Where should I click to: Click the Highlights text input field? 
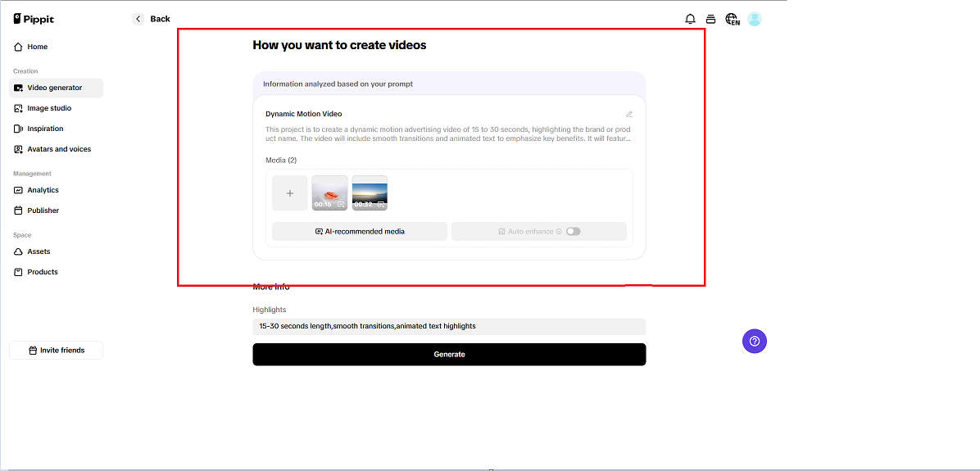tap(449, 326)
